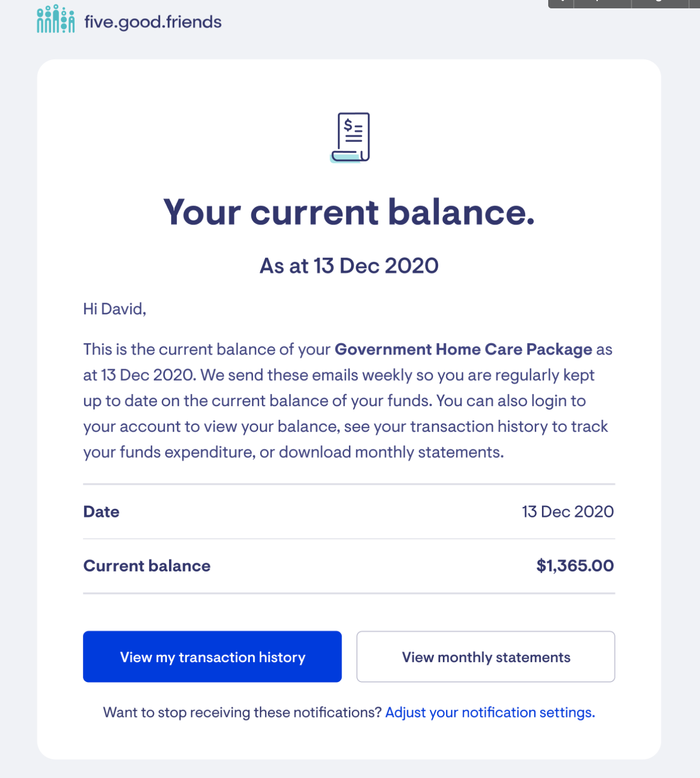Click the receipt bill icon above heading
This screenshot has width=700, height=778.
click(x=350, y=138)
